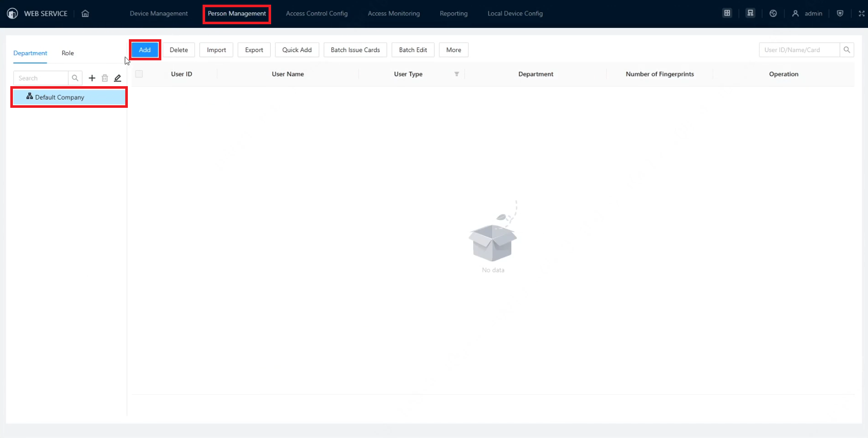
Task: Switch to the Role tab
Action: [x=68, y=53]
